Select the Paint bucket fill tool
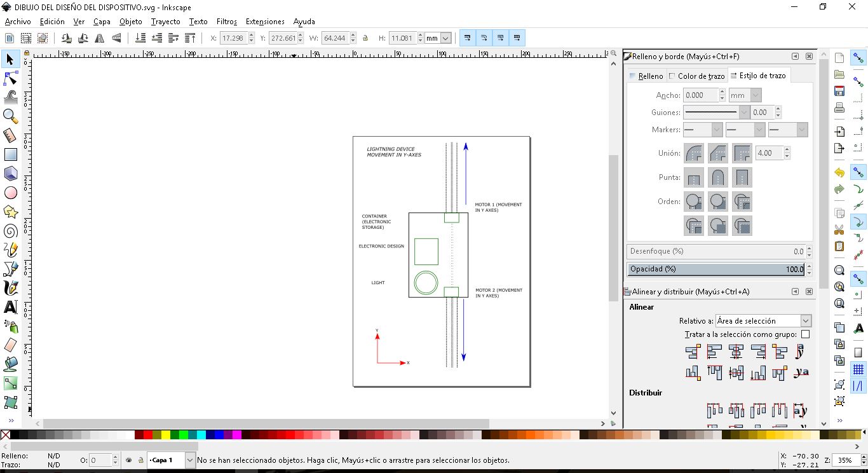The height and width of the screenshot is (473, 868). [x=10, y=364]
